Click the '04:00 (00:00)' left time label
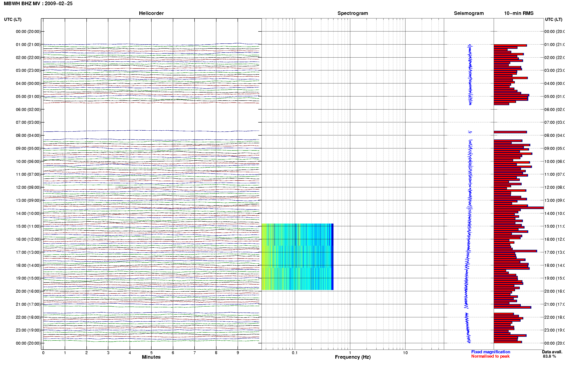 (28, 83)
